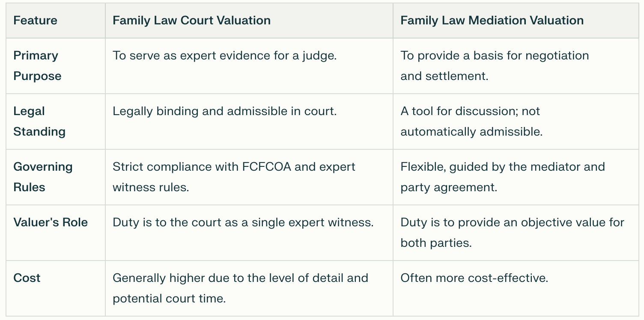Click the Governing Rules row label
The width and height of the screenshot is (644, 320).
43,177
